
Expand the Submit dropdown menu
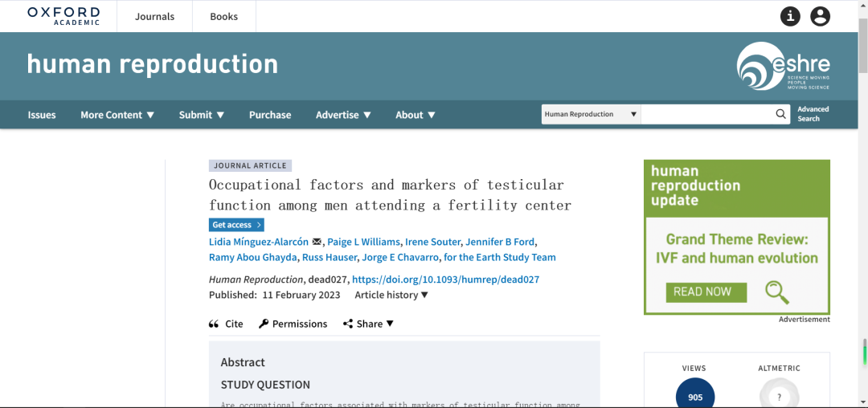202,115
